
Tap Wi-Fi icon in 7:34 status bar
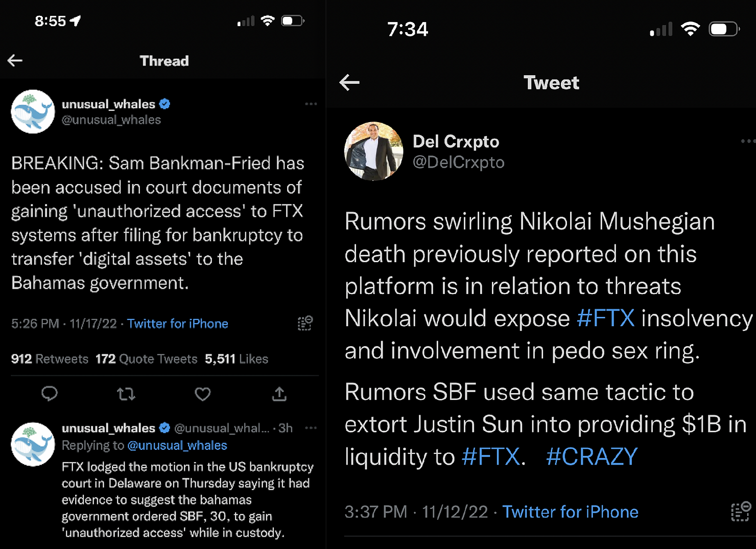[690, 29]
